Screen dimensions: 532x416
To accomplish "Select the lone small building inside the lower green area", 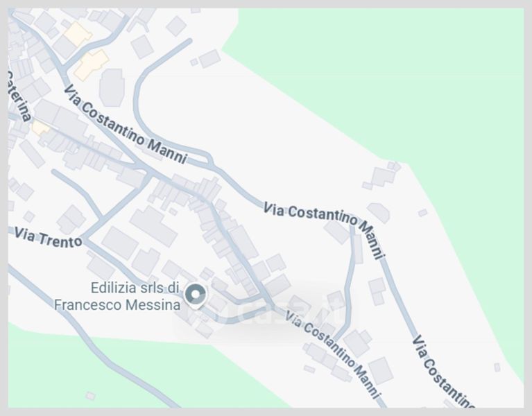I will point(90,396).
